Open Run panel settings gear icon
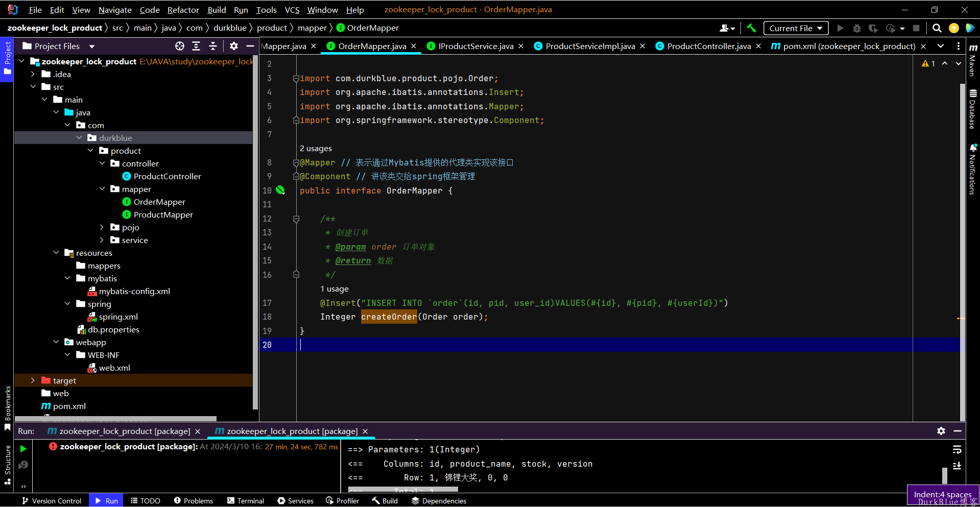The image size is (980, 507). (941, 431)
